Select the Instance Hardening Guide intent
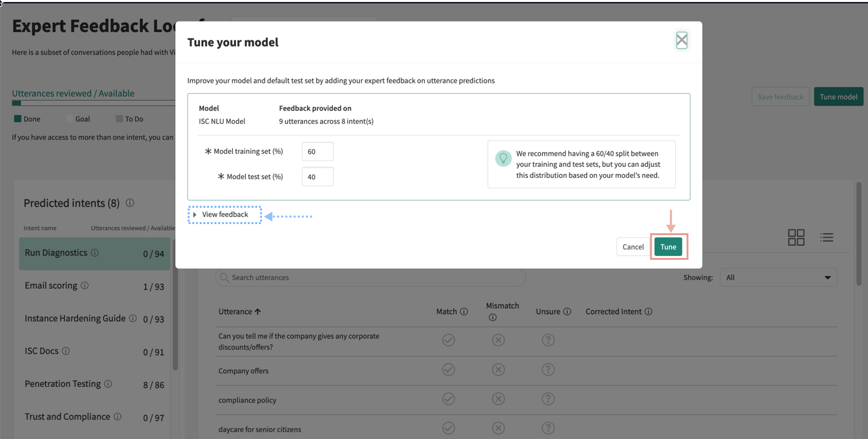 click(94, 319)
